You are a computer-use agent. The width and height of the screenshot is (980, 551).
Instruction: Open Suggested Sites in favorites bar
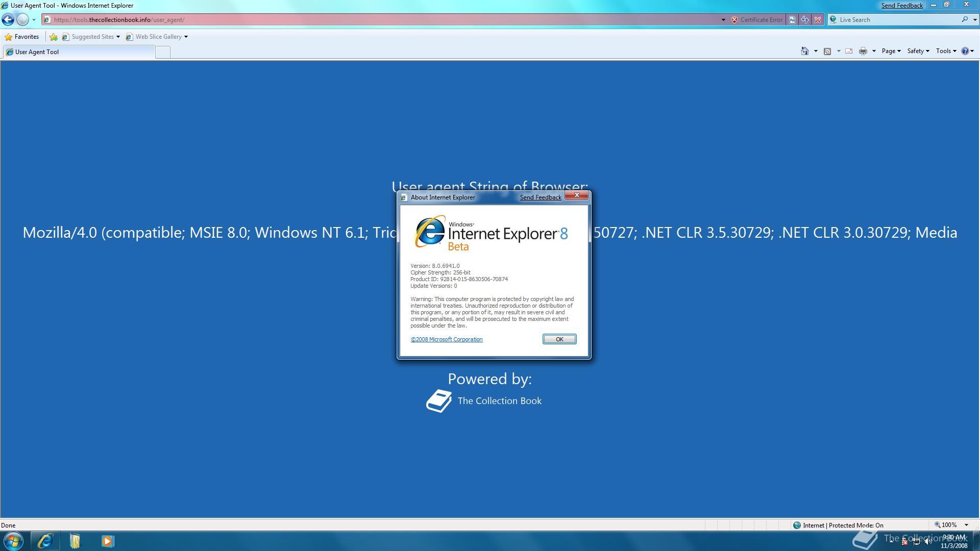(x=91, y=37)
